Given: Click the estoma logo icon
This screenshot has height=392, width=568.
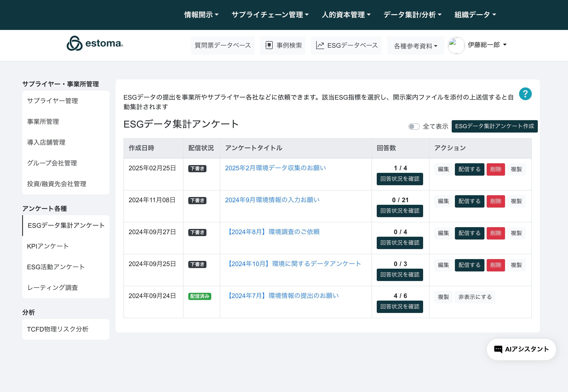Looking at the screenshot, I should [74, 44].
